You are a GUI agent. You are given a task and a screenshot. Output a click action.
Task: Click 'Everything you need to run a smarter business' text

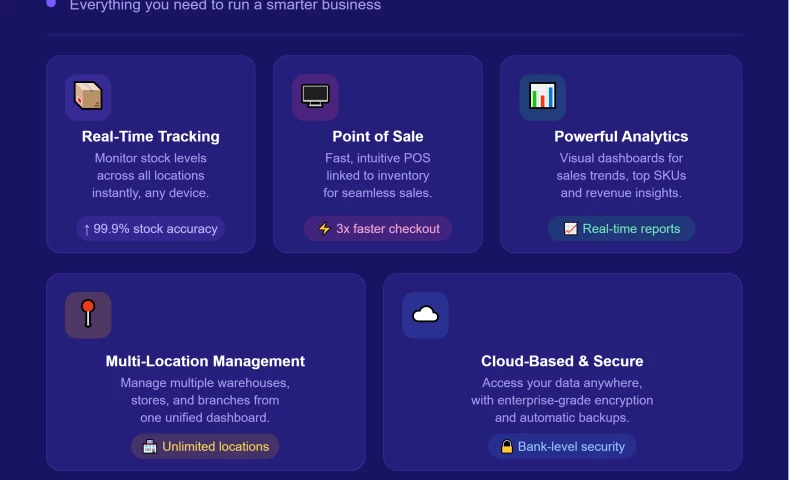[225, 5]
